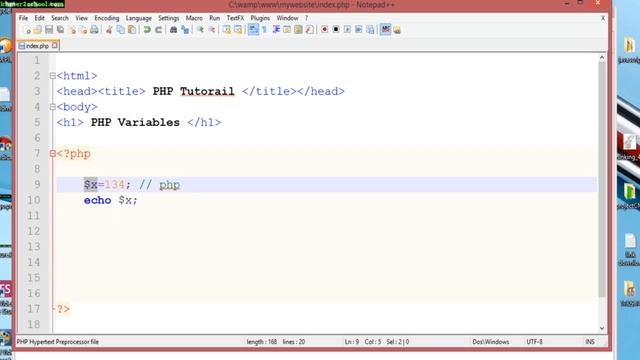Stop macro recording with square icon
Screen dimensions: 640x360
click(336, 30)
